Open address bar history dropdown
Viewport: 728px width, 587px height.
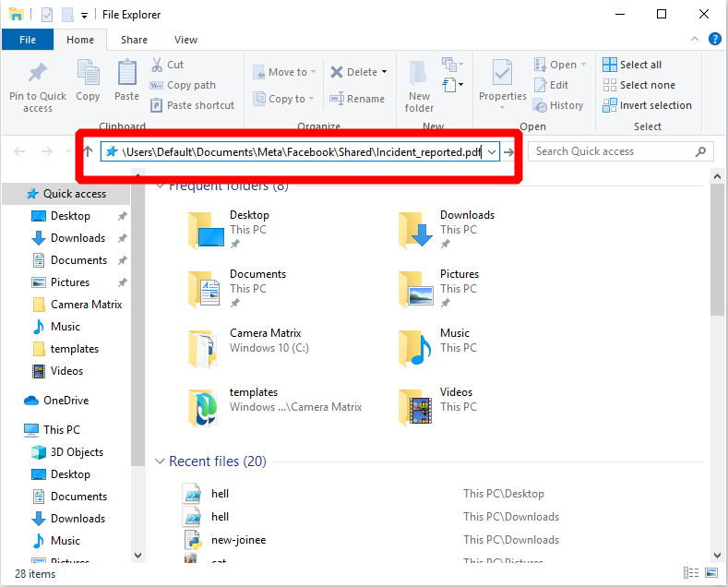tap(492, 152)
